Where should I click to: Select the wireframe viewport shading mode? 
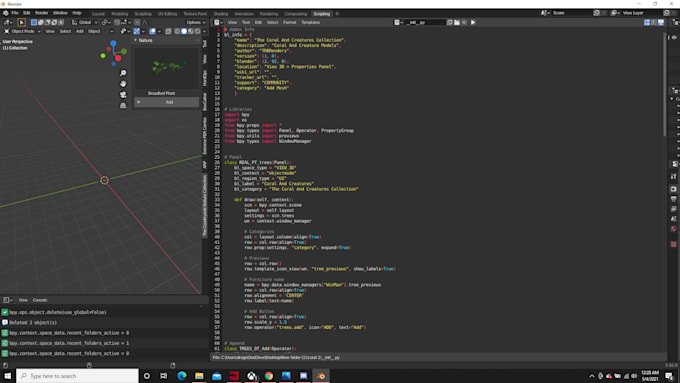(x=177, y=31)
